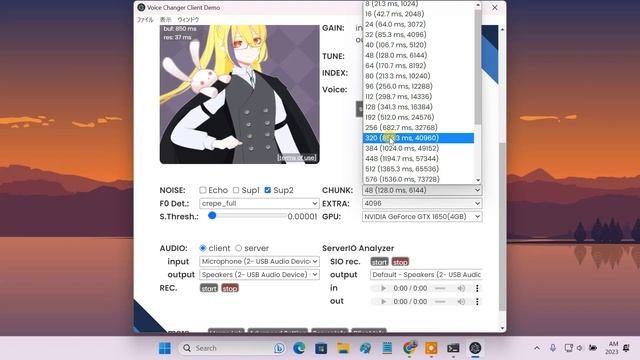
Task: Open more options for 'out' player
Action: (x=477, y=302)
